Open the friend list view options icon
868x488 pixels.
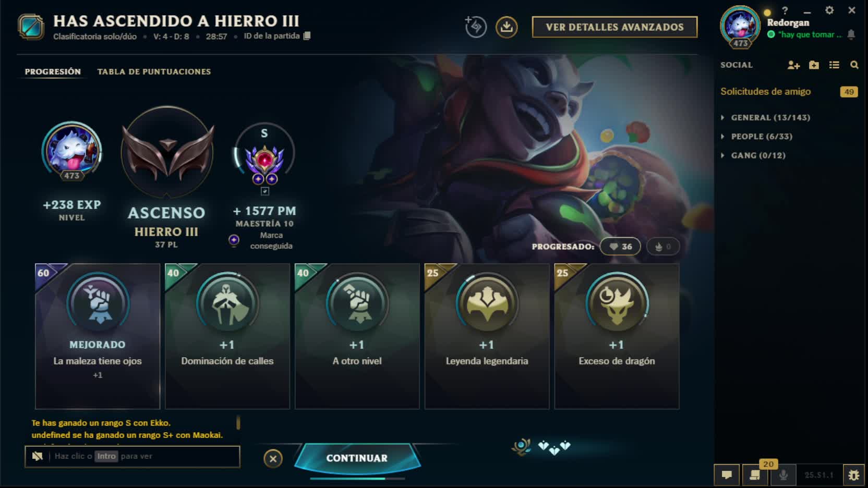click(834, 65)
